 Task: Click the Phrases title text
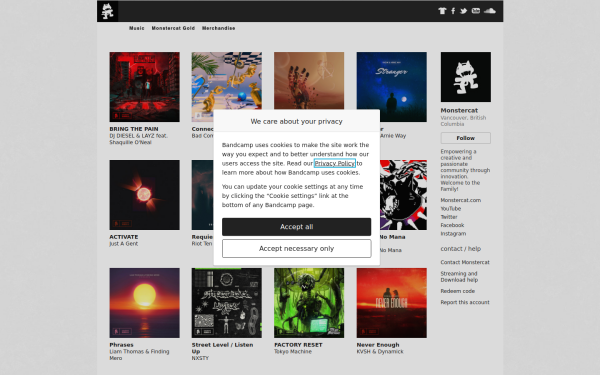tap(121, 345)
